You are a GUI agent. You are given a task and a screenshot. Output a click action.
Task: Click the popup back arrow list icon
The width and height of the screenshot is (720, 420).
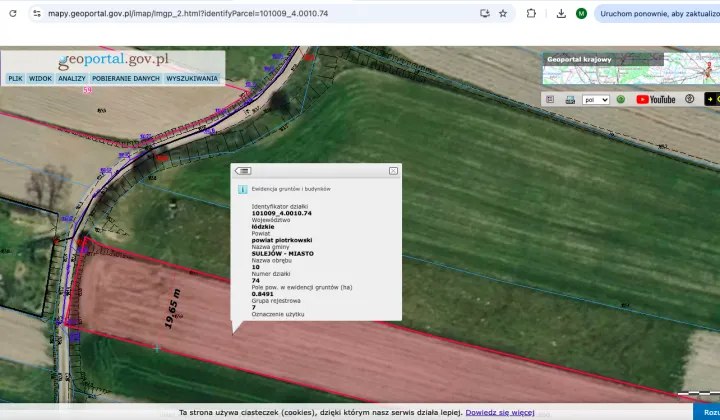(x=243, y=171)
